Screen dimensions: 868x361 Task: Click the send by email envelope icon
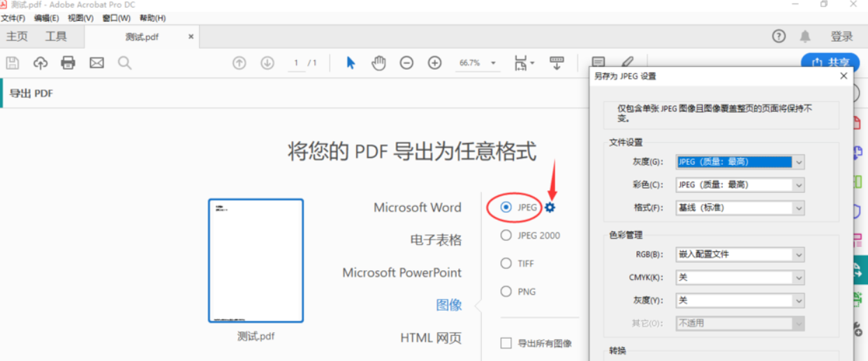pos(96,63)
